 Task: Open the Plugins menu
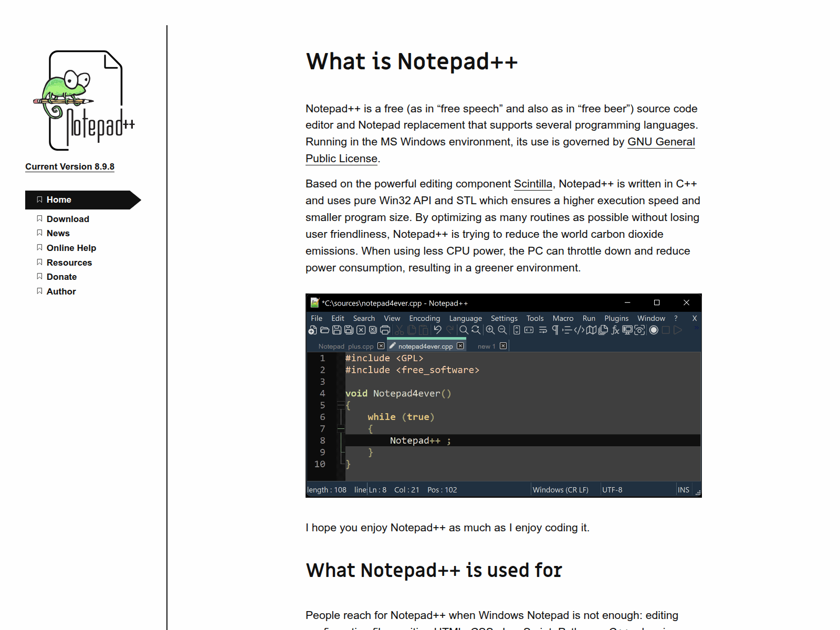pos(616,318)
